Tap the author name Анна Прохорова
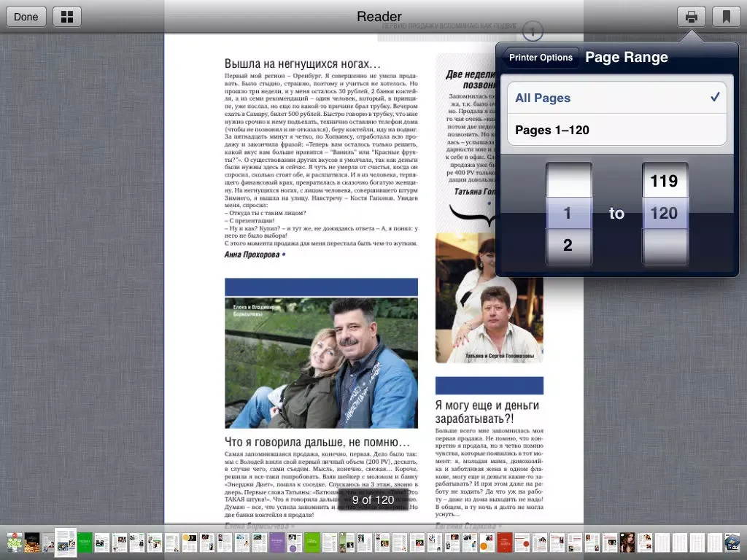Viewport: 747px width, 560px height. tap(252, 254)
